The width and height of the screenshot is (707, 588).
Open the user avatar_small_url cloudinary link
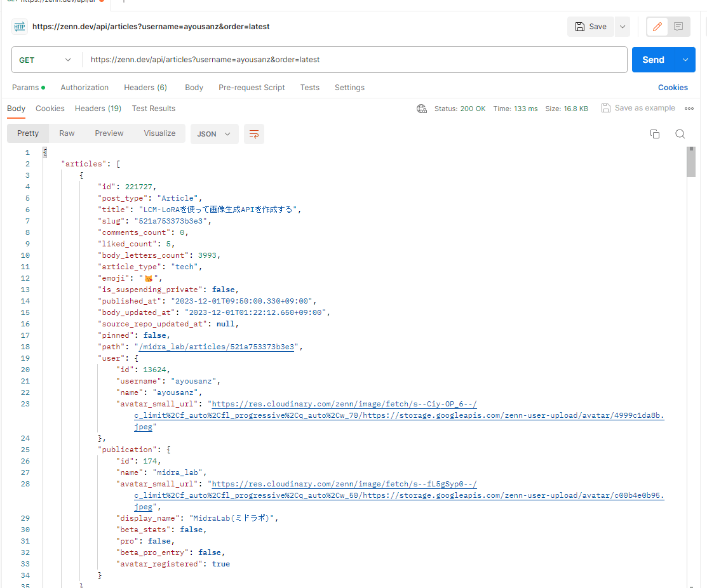[x=399, y=415]
